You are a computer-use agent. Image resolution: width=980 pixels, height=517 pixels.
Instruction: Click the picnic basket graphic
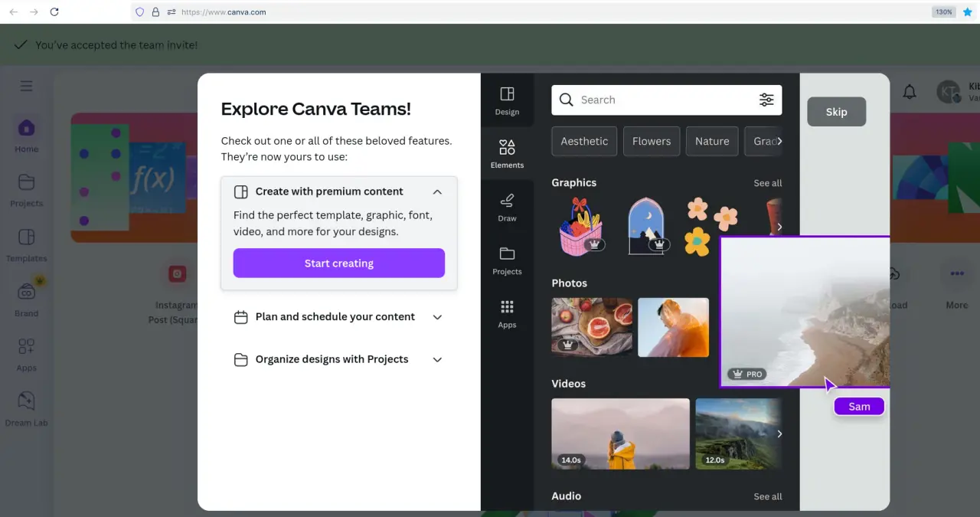[581, 227]
